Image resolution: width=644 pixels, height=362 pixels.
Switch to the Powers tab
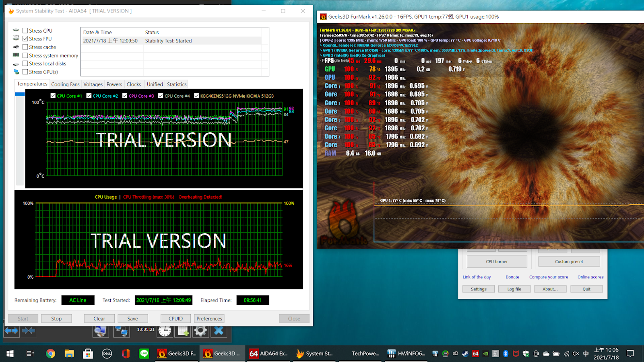coord(114,84)
